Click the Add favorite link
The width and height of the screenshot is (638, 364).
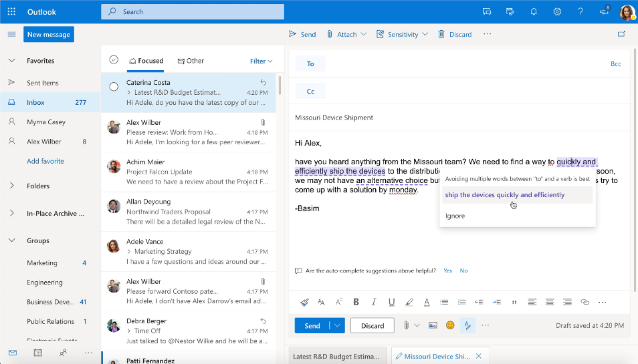45,161
